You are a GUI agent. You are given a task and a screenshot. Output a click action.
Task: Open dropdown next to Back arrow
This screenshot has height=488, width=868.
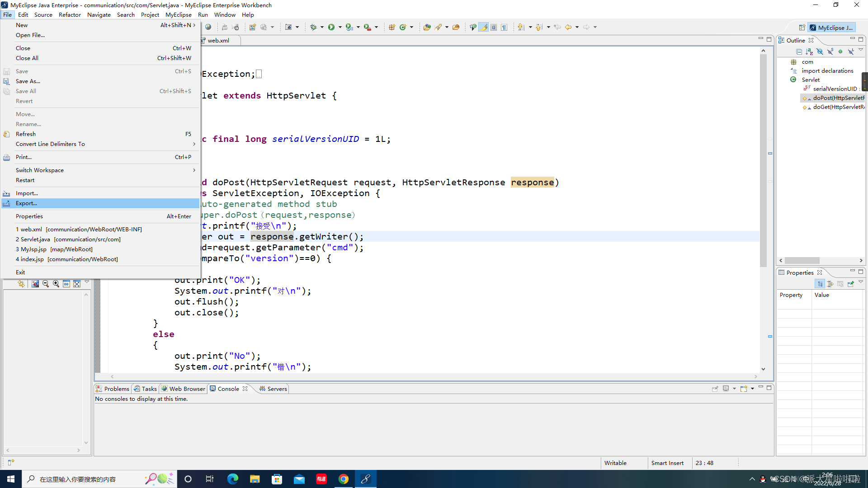(x=577, y=27)
